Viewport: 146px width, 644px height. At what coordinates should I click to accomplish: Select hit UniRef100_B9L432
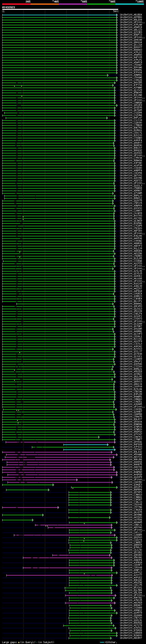tap(131, 452)
